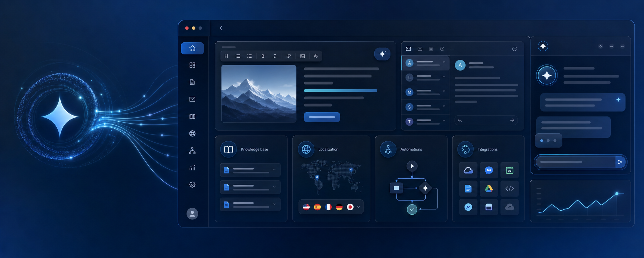The width and height of the screenshot is (644, 258).
Task: Open the code brackets integration tile
Action: tap(509, 189)
